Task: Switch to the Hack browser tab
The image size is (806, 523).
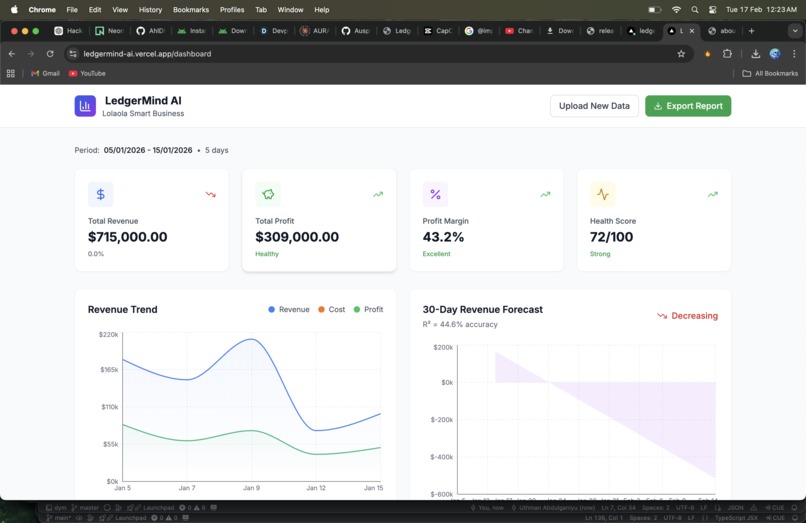Action: pos(68,31)
